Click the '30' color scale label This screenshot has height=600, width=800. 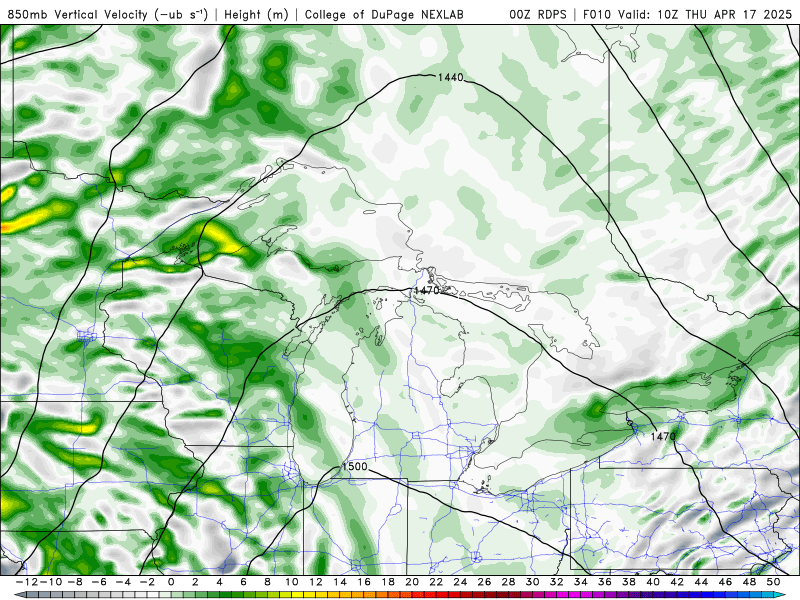532,582
